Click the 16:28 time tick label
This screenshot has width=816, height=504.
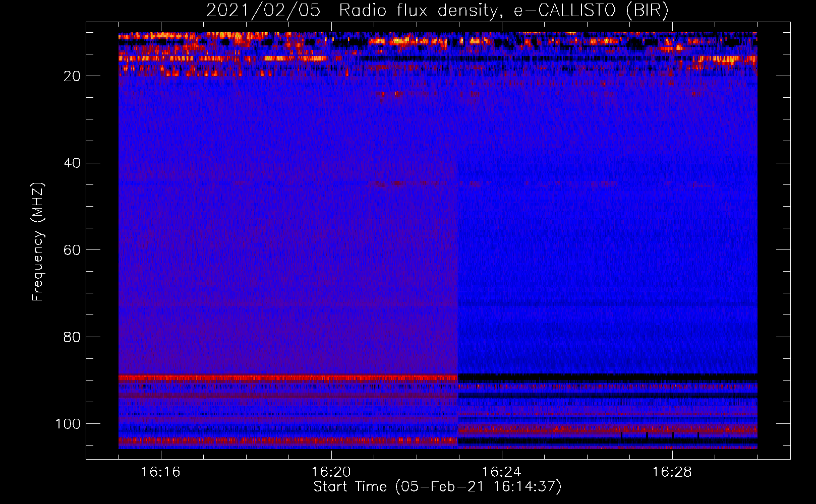tap(672, 472)
